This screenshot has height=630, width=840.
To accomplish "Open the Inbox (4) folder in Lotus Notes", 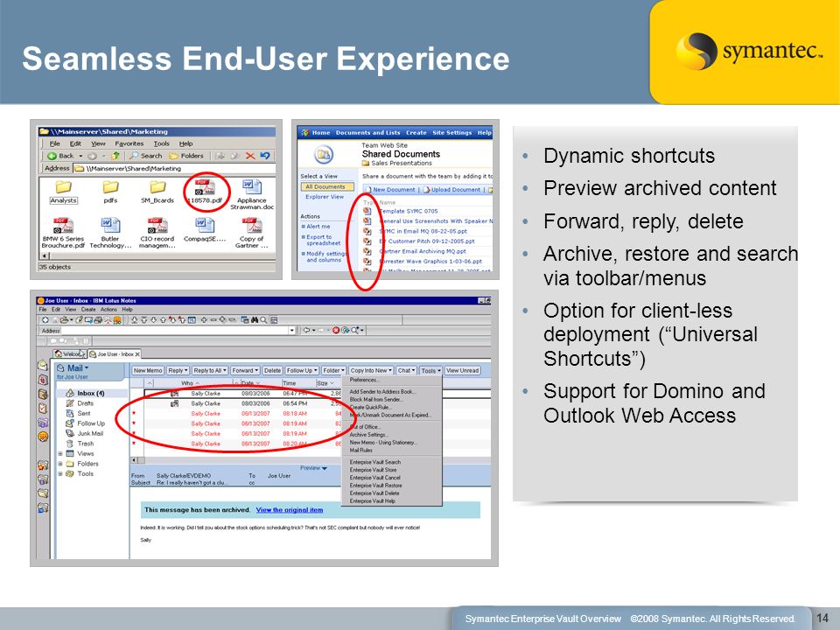I will [x=85, y=393].
